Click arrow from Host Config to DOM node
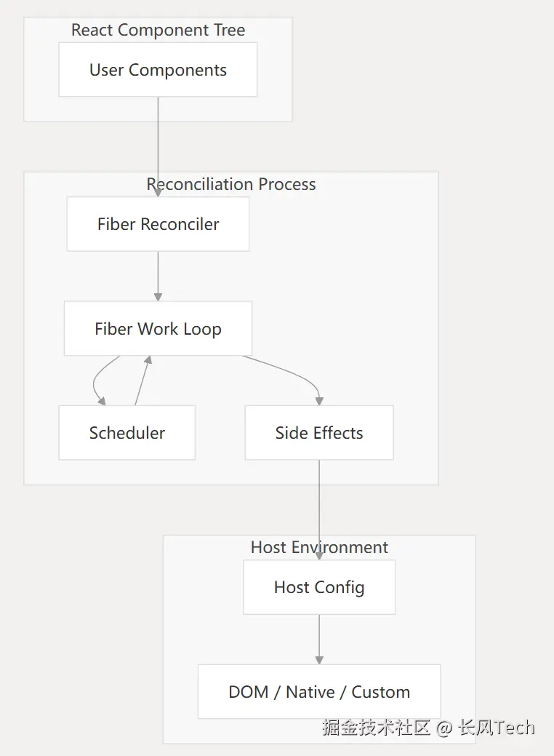The width and height of the screenshot is (554, 756). click(319, 639)
